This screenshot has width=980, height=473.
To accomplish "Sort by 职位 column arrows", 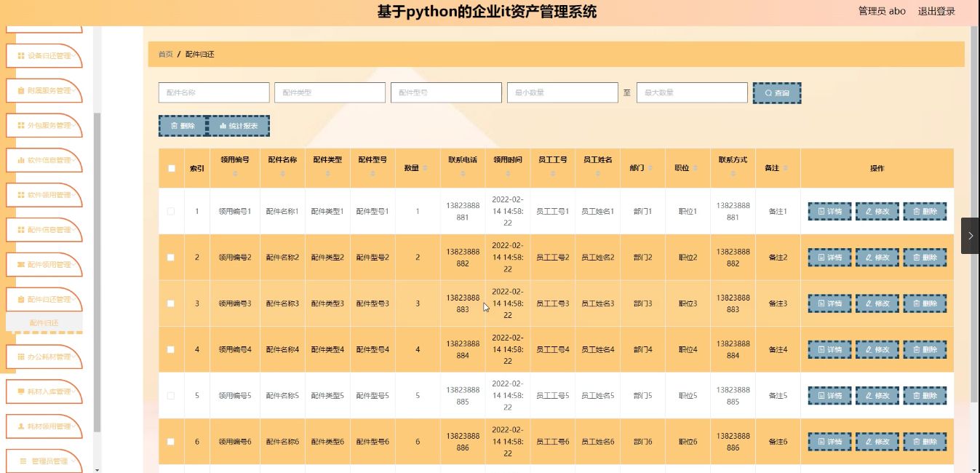I will click(696, 169).
